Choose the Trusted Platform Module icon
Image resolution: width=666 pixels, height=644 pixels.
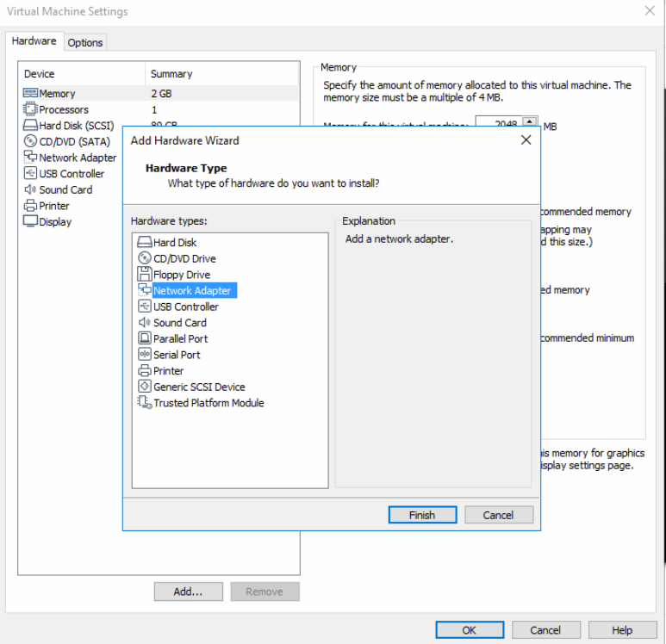145,402
